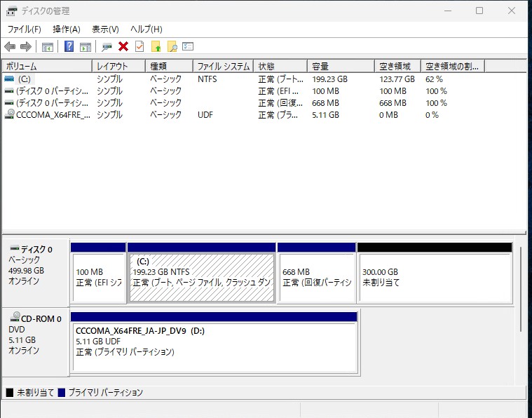Click the NTFS file system cell

click(207, 79)
